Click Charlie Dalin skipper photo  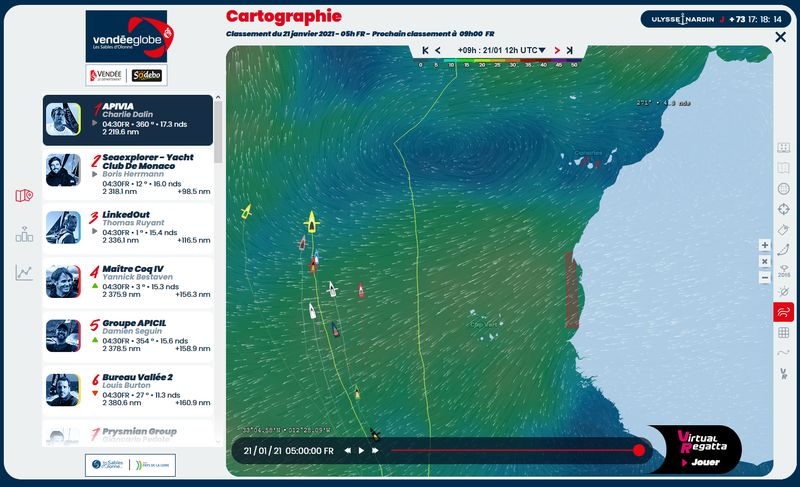(63, 119)
